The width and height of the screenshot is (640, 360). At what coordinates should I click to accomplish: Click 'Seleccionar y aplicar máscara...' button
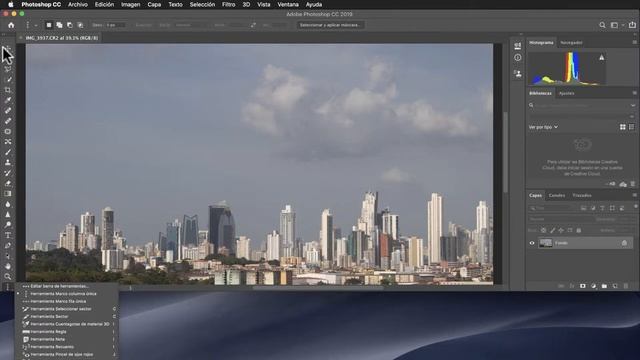coord(330,25)
